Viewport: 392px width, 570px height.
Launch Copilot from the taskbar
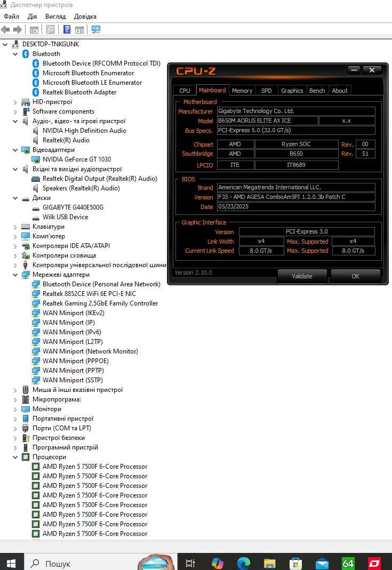[x=218, y=563]
